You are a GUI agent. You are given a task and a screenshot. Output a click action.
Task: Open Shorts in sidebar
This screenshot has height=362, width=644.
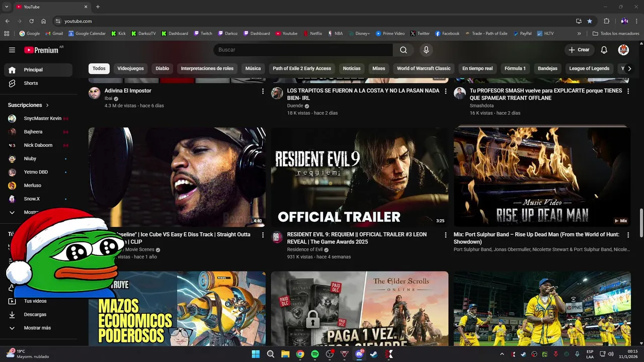click(38, 83)
